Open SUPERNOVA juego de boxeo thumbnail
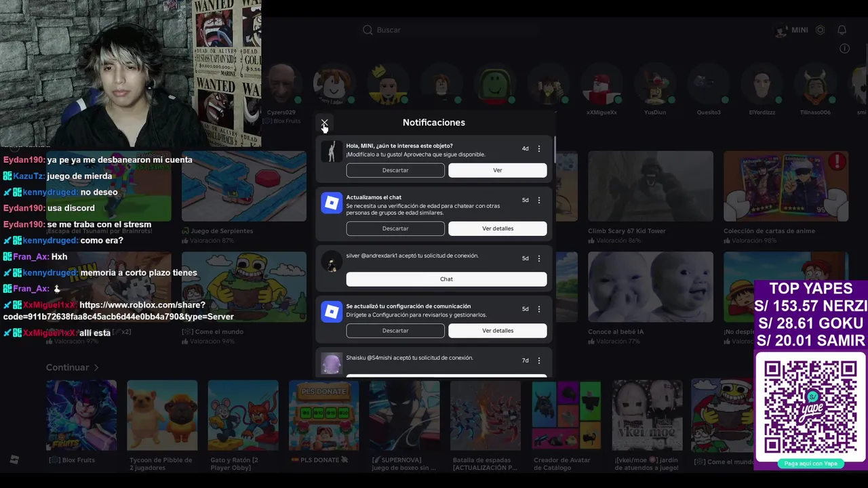 click(x=404, y=415)
